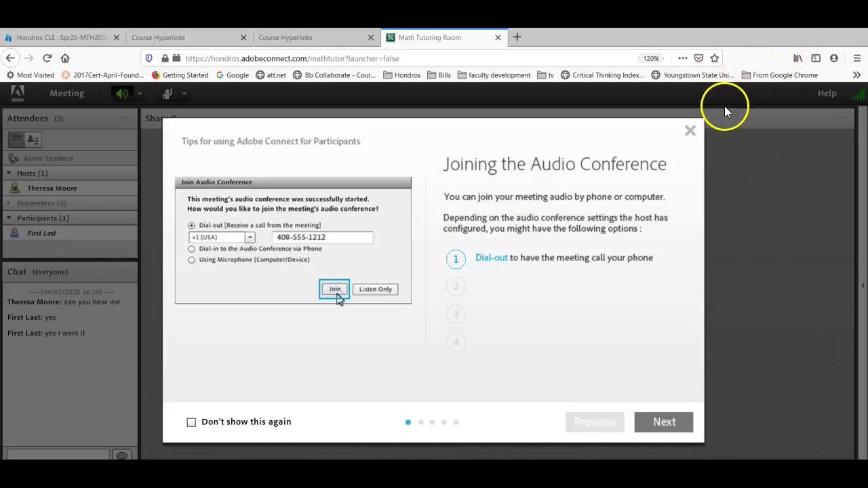
Task: Click the Next button
Action: [x=664, y=422]
